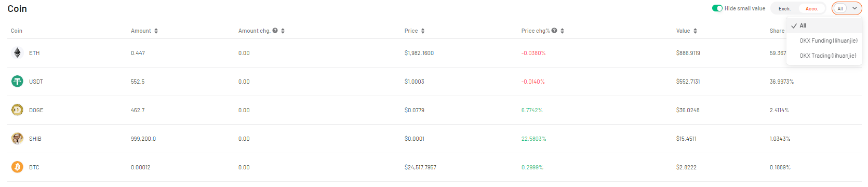Click the Amount chg. help question icon
The height and width of the screenshot is (187, 868).
click(275, 31)
